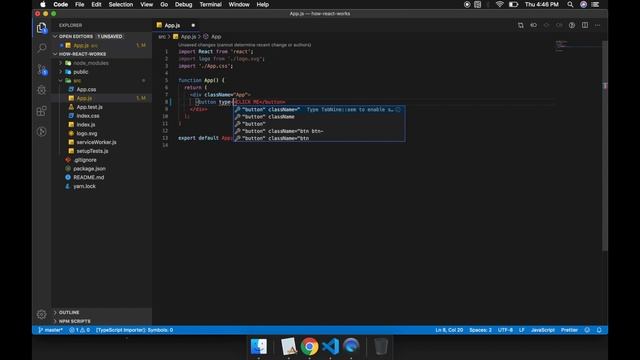Click the Wi-Fi icon in menu bar
The width and height of the screenshot is (640, 360).
[500, 4]
